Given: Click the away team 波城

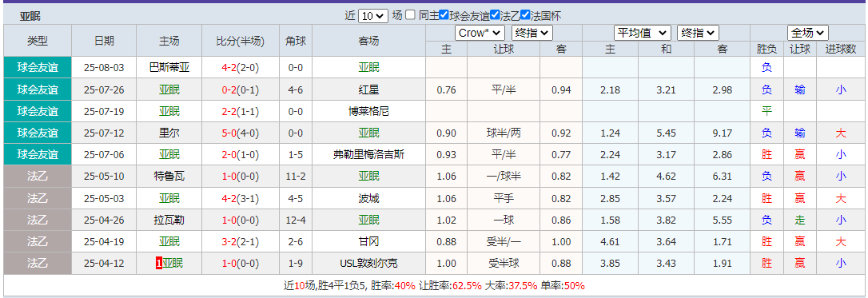Looking at the screenshot, I should point(368,198).
